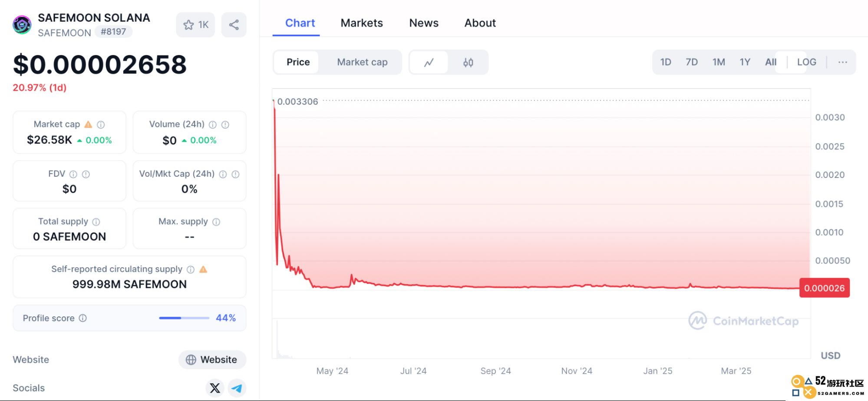
Task: Click the Profile score progress bar
Action: (184, 318)
